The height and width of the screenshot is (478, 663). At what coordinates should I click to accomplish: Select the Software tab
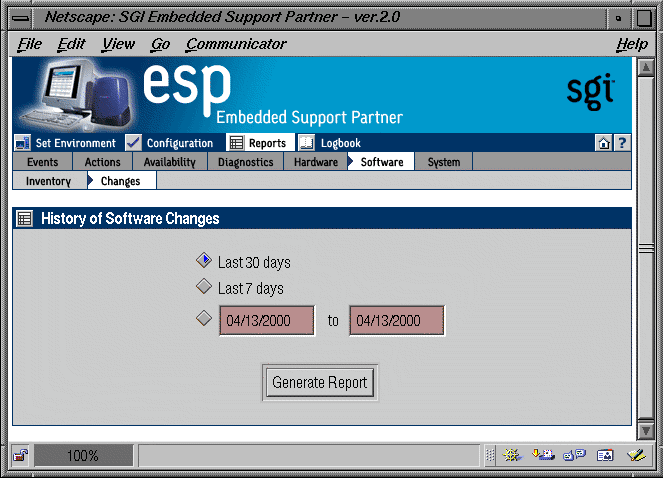click(x=381, y=162)
